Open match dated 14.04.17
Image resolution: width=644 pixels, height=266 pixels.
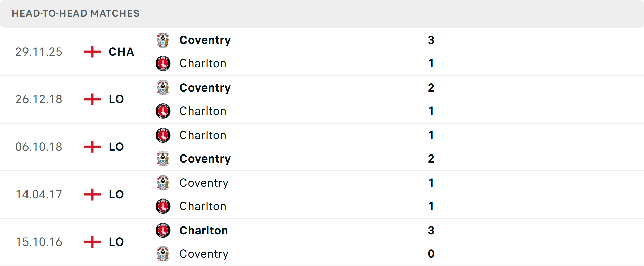tap(39, 195)
